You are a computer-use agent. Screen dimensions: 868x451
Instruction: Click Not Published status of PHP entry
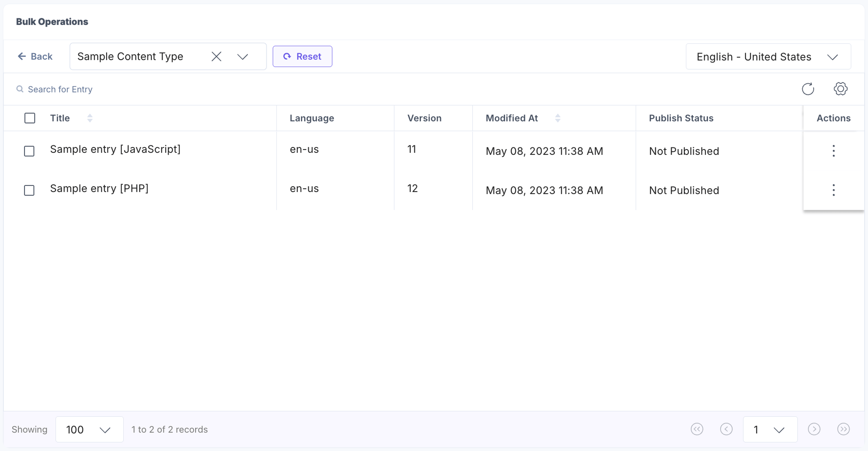point(684,190)
